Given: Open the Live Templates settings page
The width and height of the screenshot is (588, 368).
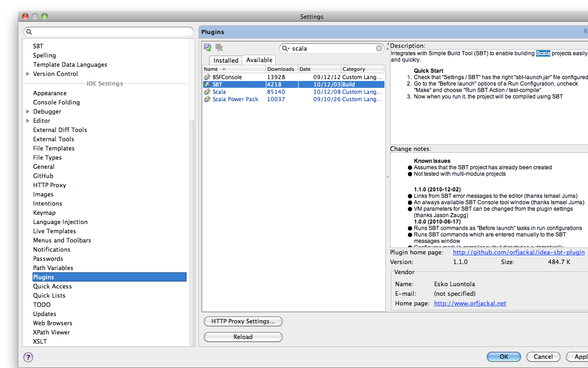Looking at the screenshot, I should (x=54, y=231).
